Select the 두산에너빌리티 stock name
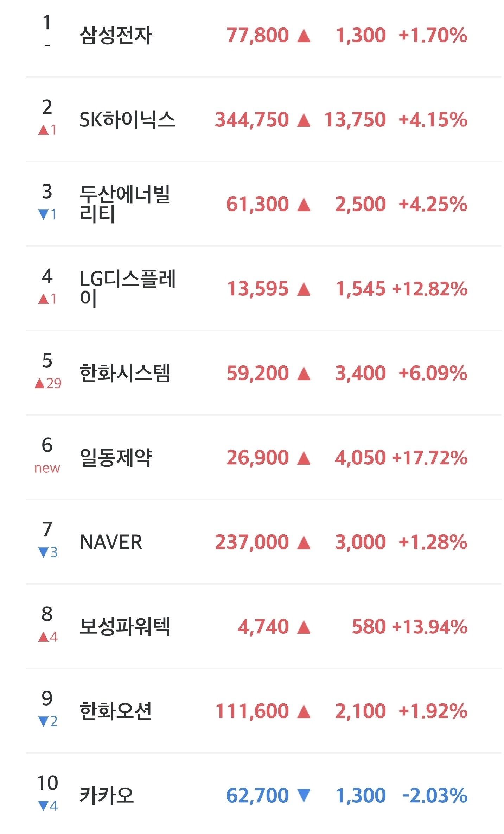 click(x=125, y=204)
